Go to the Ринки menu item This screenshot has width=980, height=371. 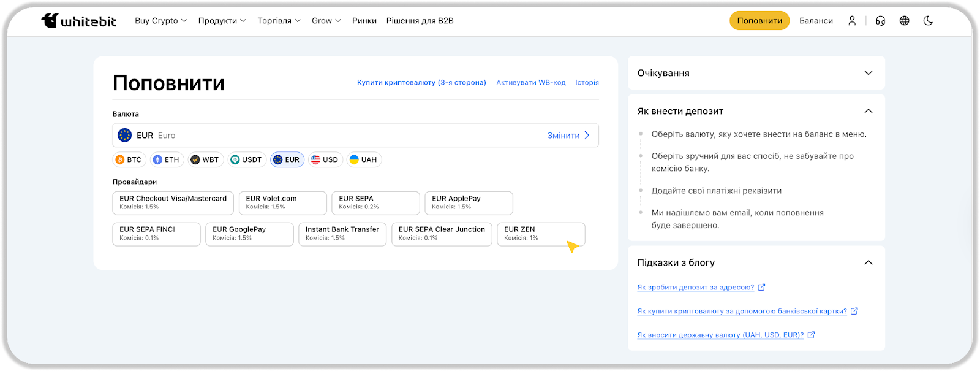point(364,21)
